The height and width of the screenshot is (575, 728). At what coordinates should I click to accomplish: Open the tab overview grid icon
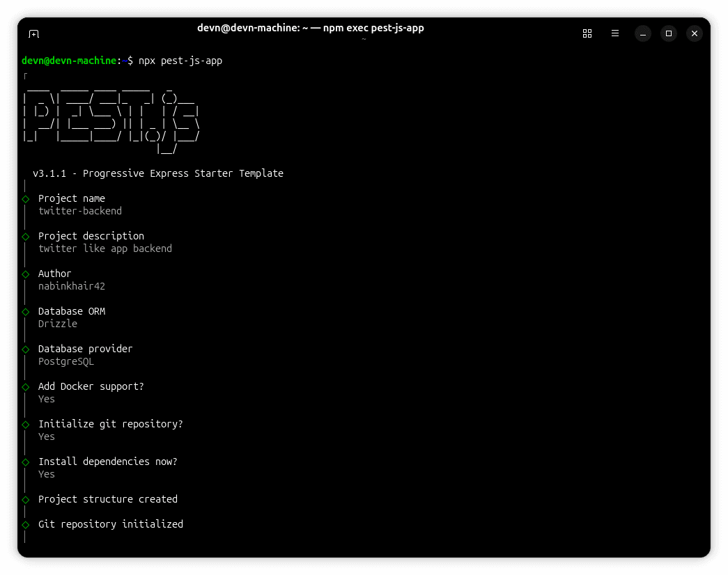(x=587, y=33)
